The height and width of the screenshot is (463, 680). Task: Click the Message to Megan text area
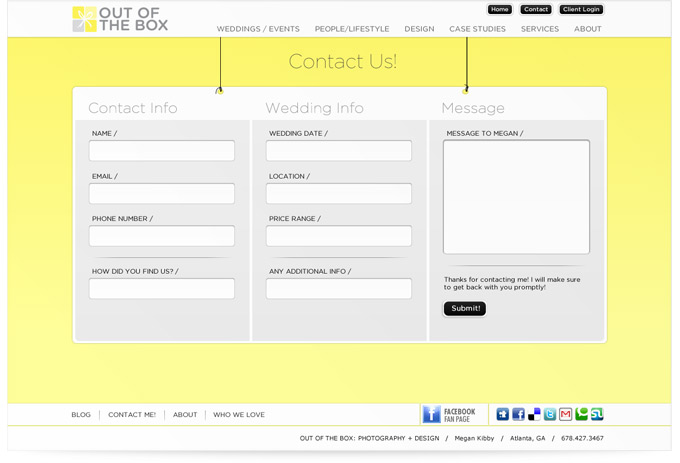tap(516, 197)
